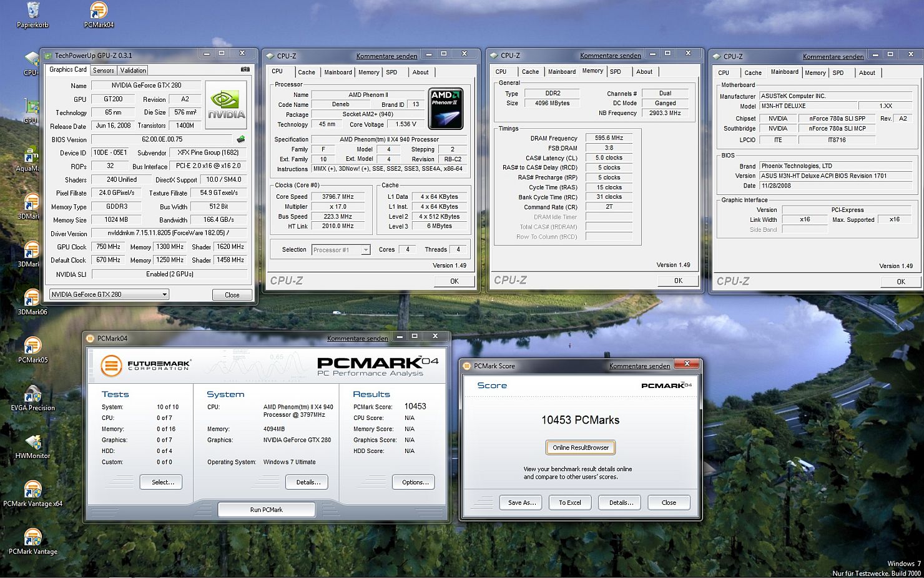The width and height of the screenshot is (924, 578).
Task: Click the PCMark04 window title bar icon
Action: pos(91,339)
